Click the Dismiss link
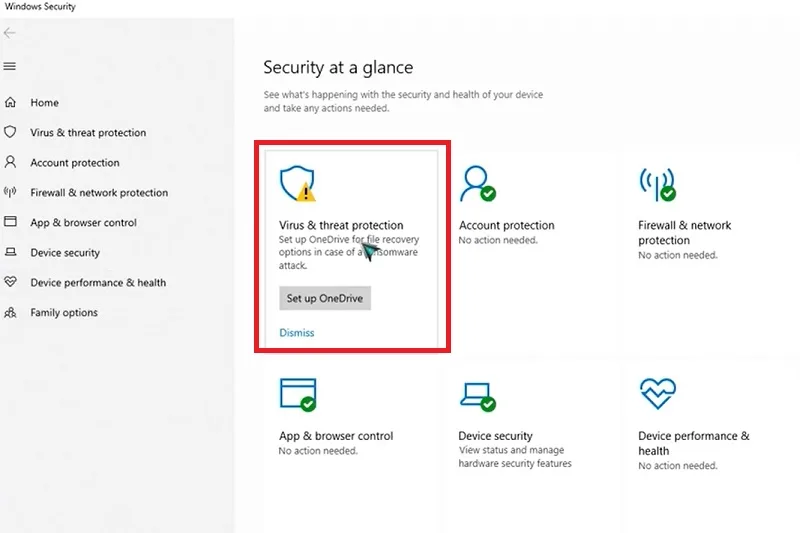 pyautogui.click(x=297, y=333)
